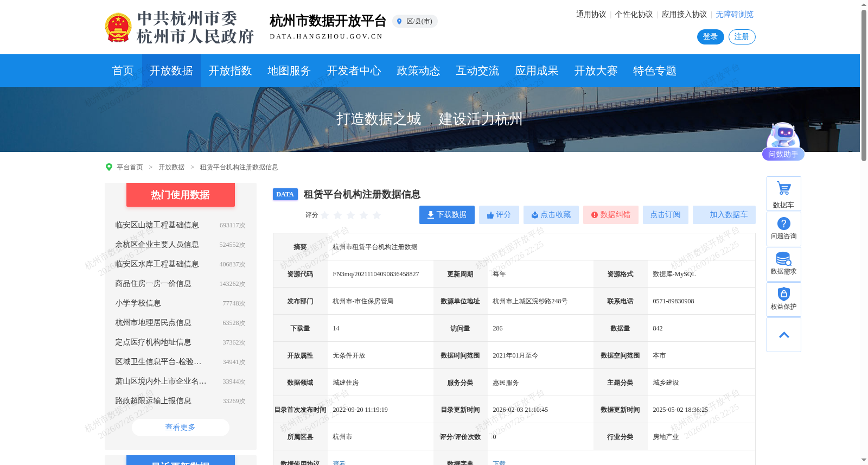Open 杭州市地理居民点信息 entry
The image size is (868, 465).
(153, 323)
